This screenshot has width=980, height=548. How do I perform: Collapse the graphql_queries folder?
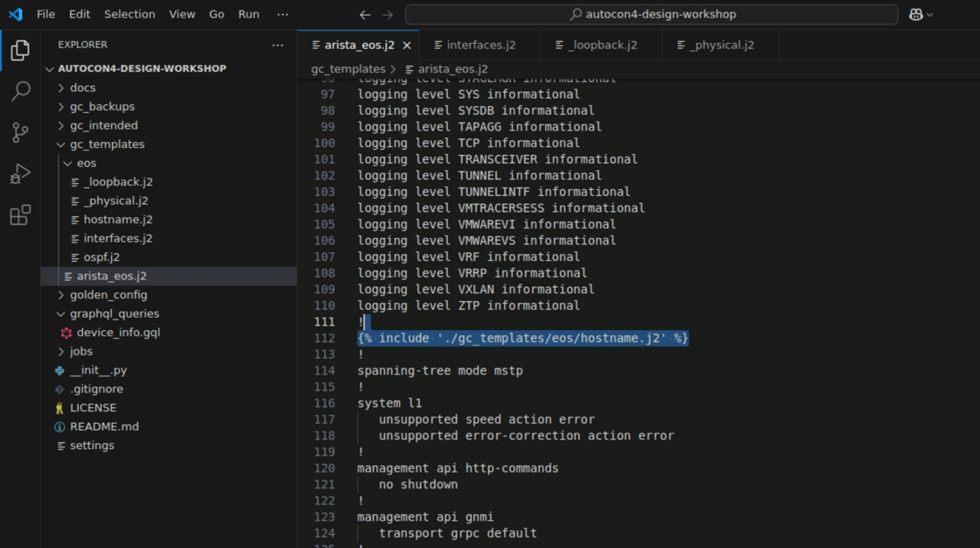pos(169,313)
